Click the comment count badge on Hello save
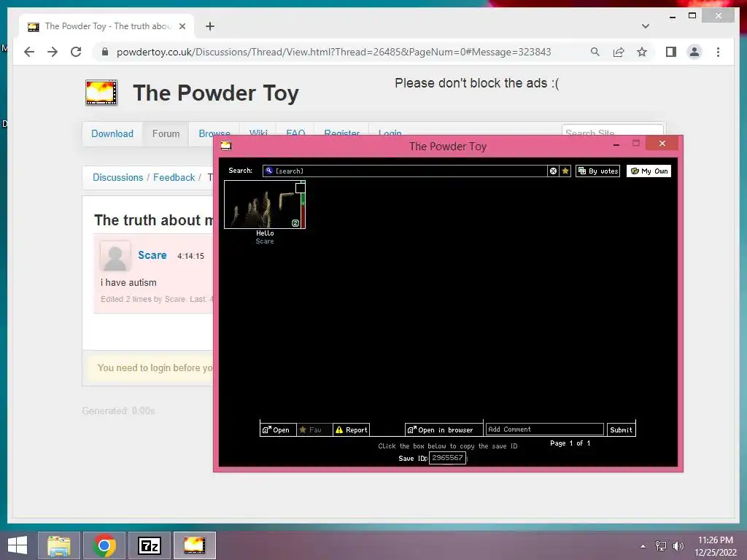 coord(295,223)
